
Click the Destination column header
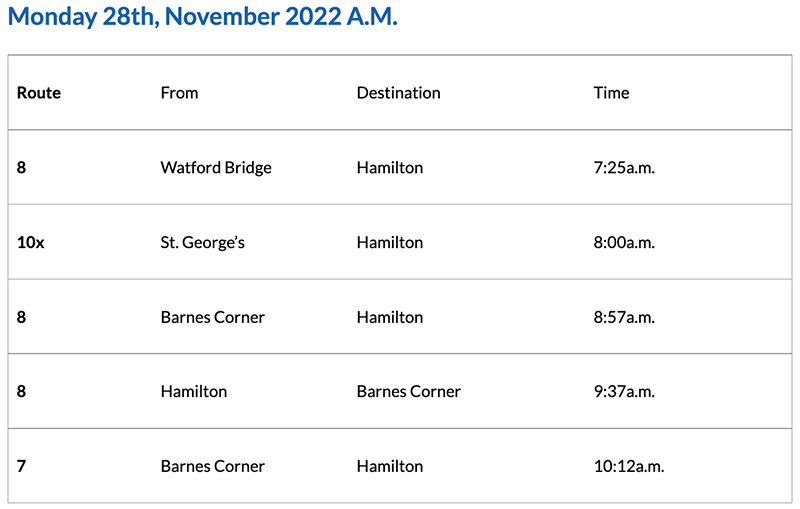click(398, 93)
